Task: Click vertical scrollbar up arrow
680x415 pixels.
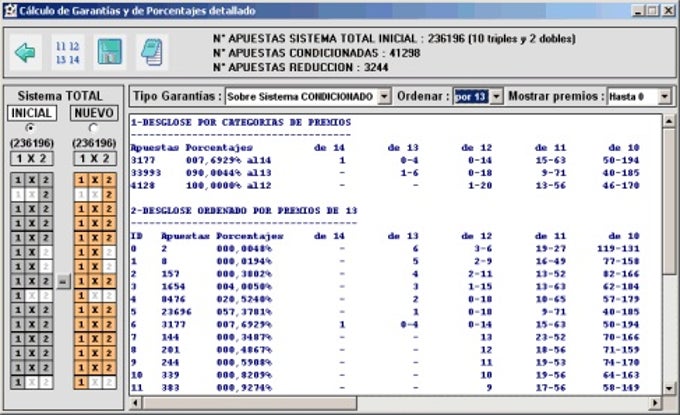Action: 668,121
